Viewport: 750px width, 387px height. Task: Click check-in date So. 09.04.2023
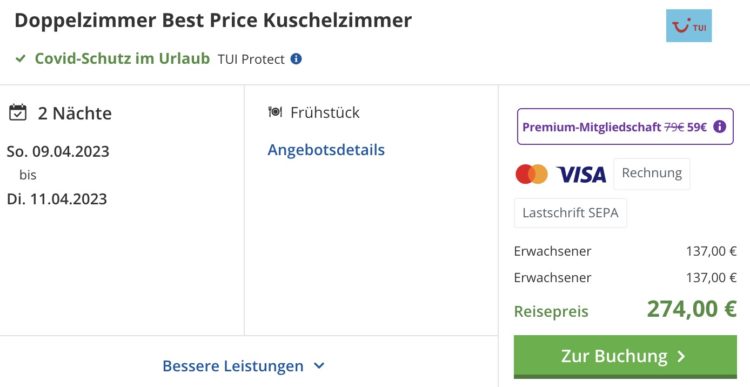click(x=58, y=151)
